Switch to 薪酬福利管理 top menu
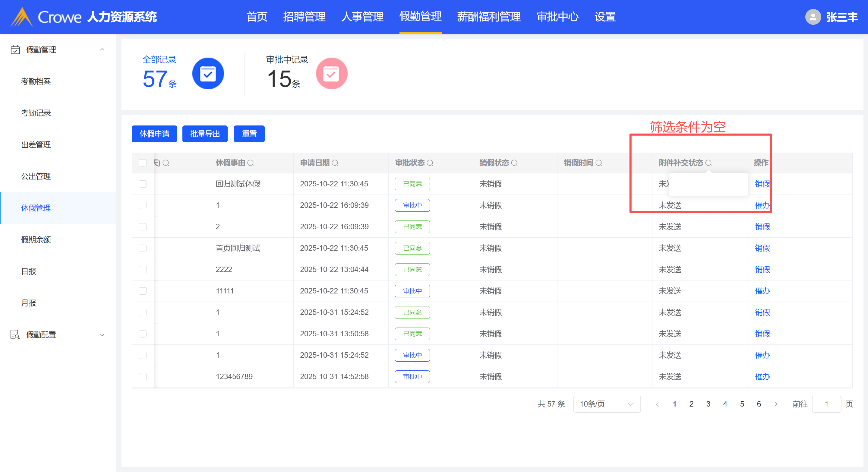Image resolution: width=868 pixels, height=472 pixels. (x=489, y=17)
